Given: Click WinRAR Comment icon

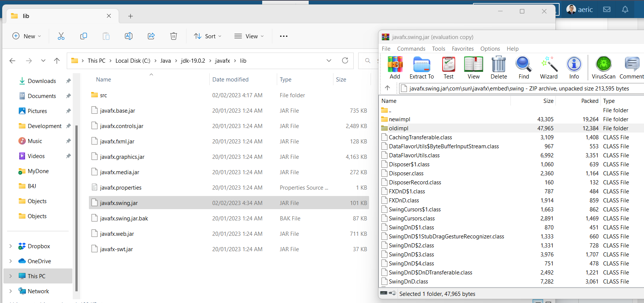Looking at the screenshot, I should [632, 68].
